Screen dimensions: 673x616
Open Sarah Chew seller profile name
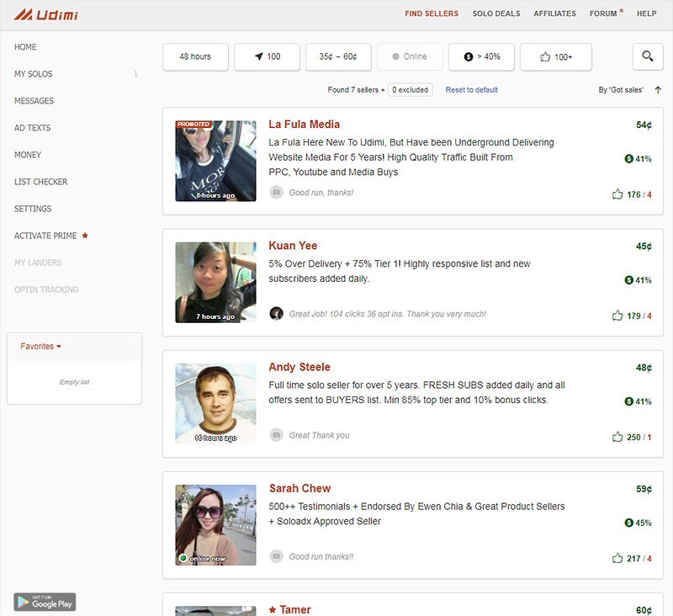300,488
